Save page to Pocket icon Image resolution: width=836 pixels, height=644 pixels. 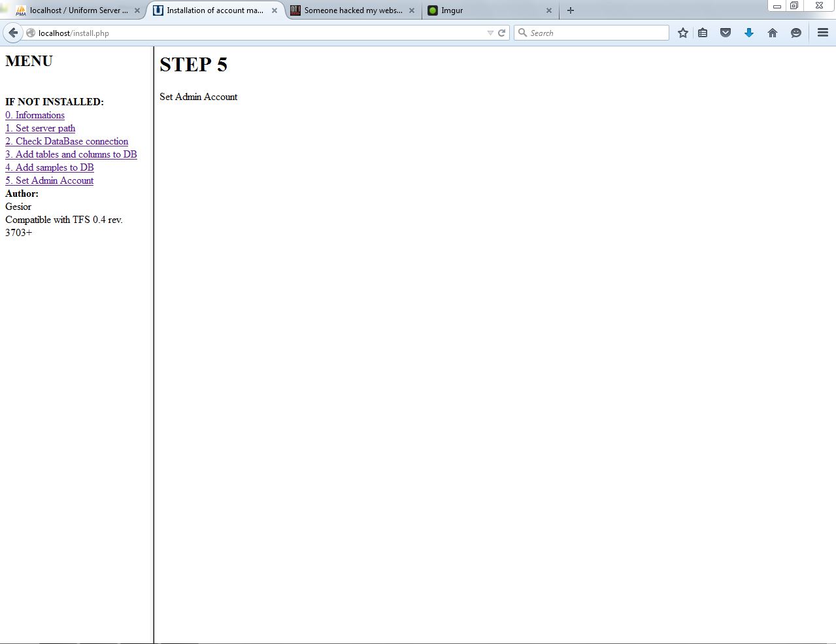726,33
